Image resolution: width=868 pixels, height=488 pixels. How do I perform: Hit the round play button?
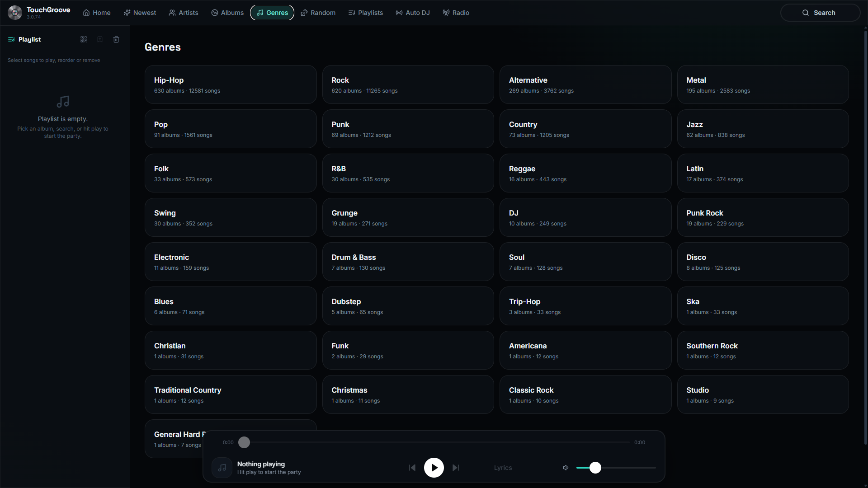[434, 468]
